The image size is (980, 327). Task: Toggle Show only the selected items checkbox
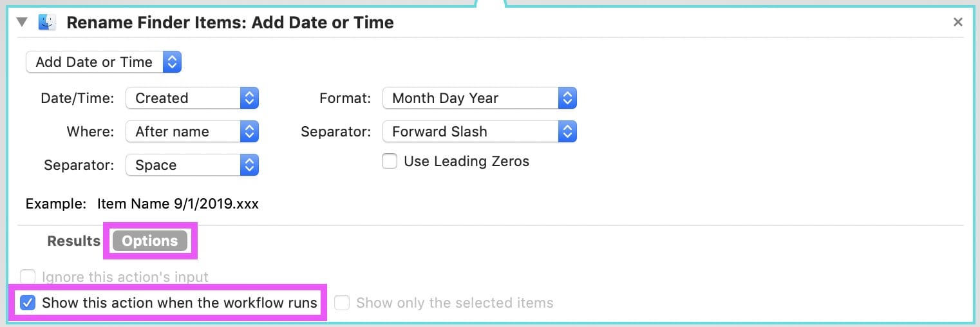click(342, 303)
